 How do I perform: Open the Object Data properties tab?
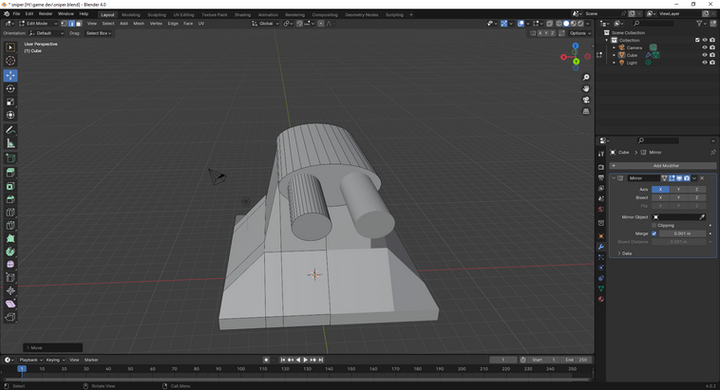click(601, 288)
